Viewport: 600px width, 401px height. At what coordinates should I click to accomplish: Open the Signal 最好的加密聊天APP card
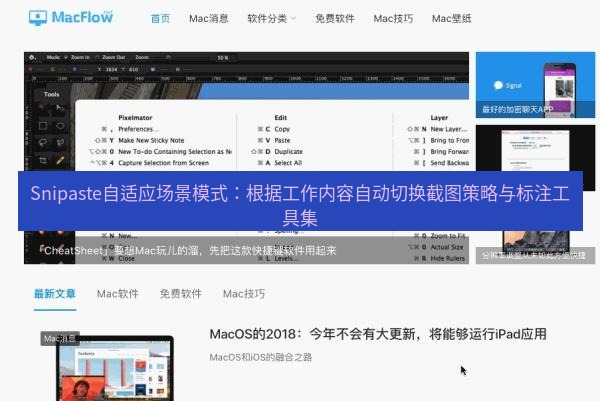(x=535, y=85)
